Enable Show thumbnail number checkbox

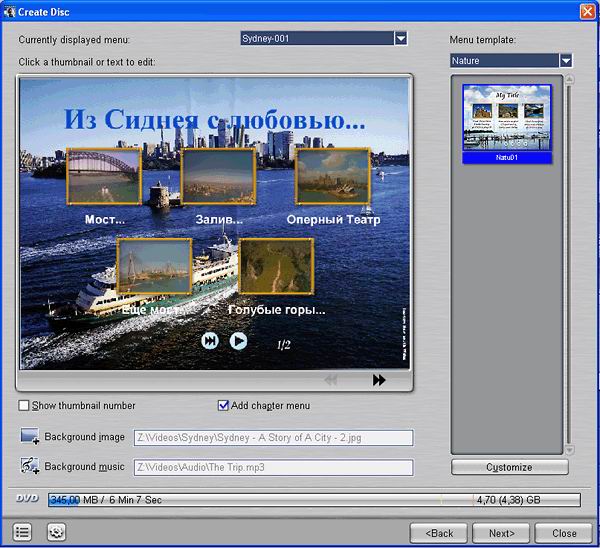(x=24, y=405)
